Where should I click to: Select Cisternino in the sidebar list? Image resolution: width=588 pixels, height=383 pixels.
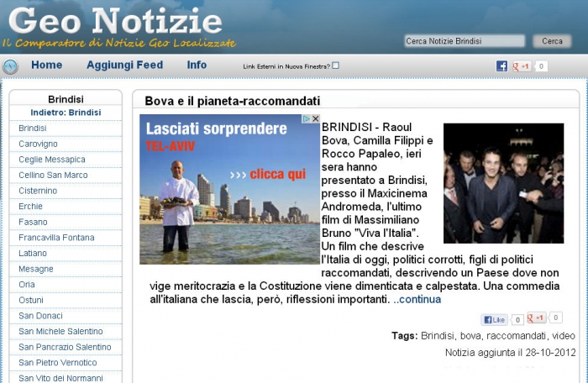coord(38,191)
